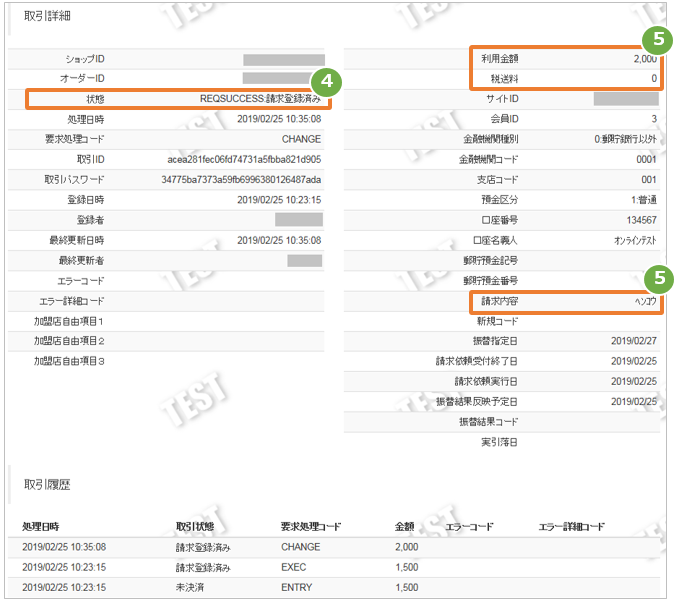The width and height of the screenshot is (677, 603).
Task: Click the 預金区分 value 1:普通
Action: coord(644,200)
